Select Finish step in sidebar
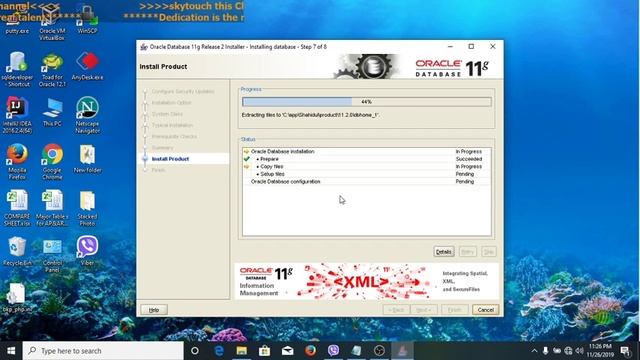640x360 pixels. click(158, 170)
